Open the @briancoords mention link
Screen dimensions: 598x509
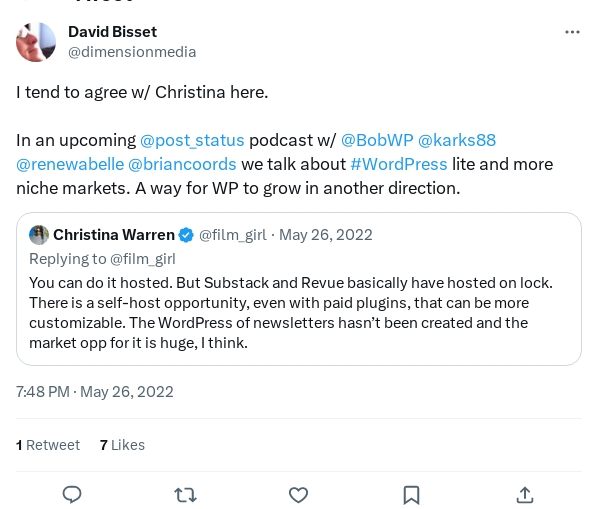click(182, 164)
